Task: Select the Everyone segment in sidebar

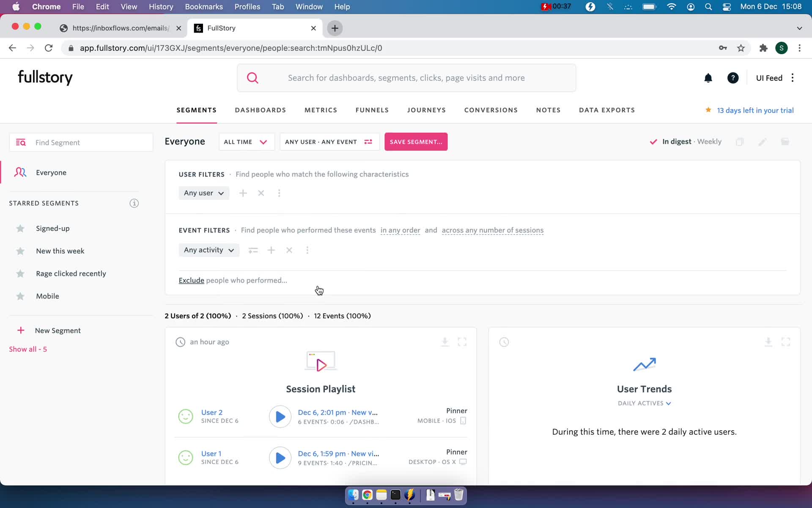Action: point(51,172)
